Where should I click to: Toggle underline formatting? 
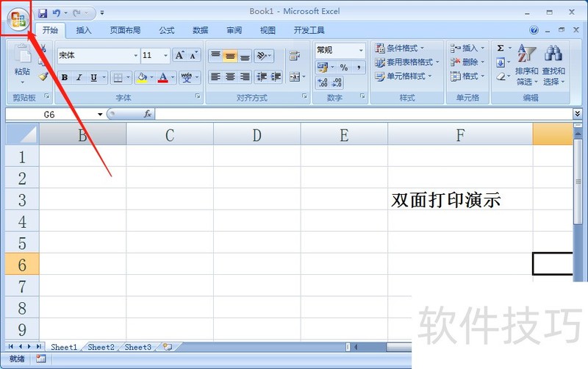click(x=93, y=78)
